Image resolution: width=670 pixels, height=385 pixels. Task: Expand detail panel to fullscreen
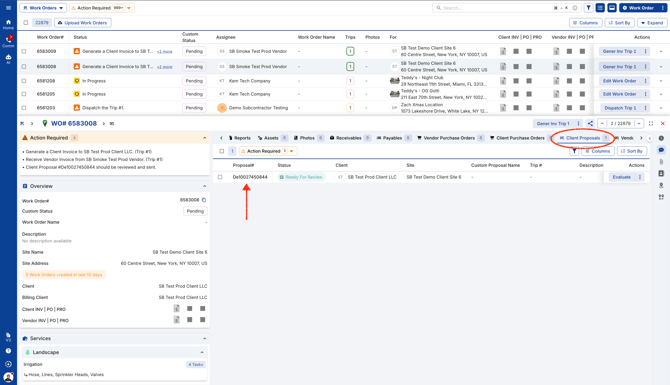(651, 123)
